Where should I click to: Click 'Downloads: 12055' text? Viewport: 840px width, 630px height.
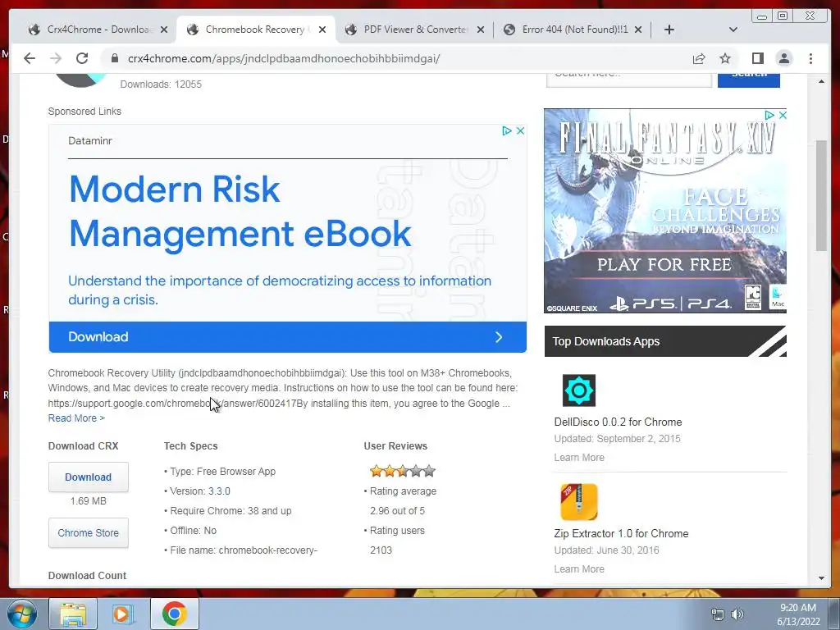pos(161,84)
